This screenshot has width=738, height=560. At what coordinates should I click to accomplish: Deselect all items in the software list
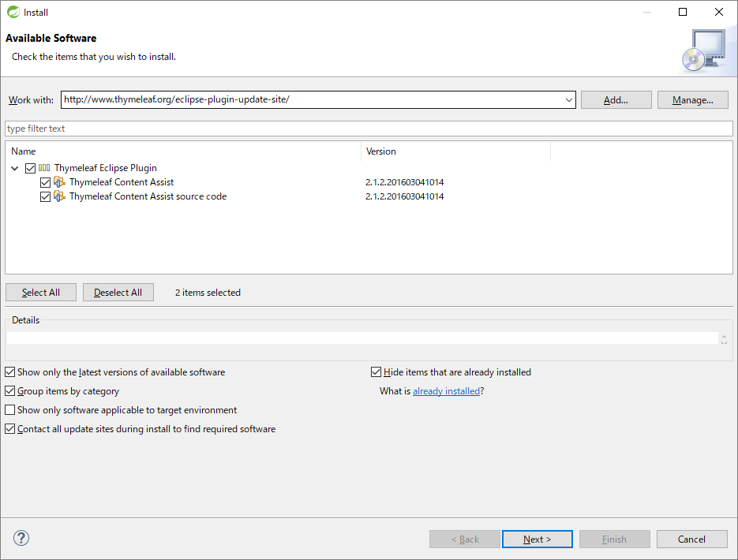[118, 292]
